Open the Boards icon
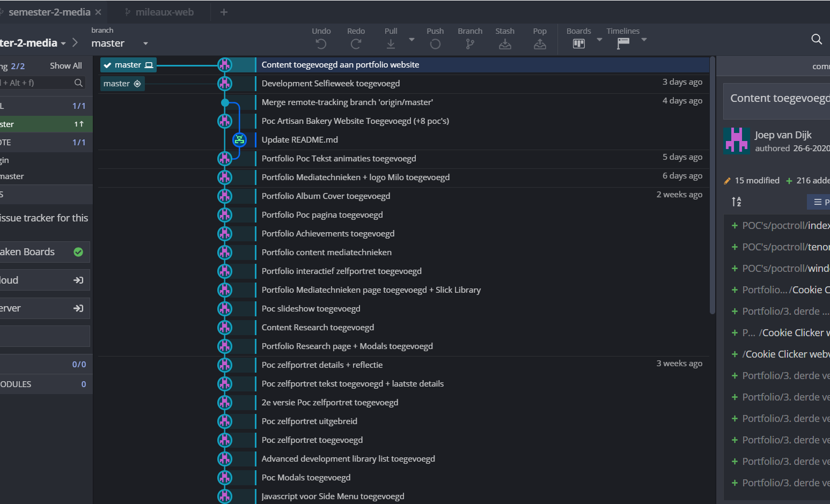The height and width of the screenshot is (504, 830). 579,44
